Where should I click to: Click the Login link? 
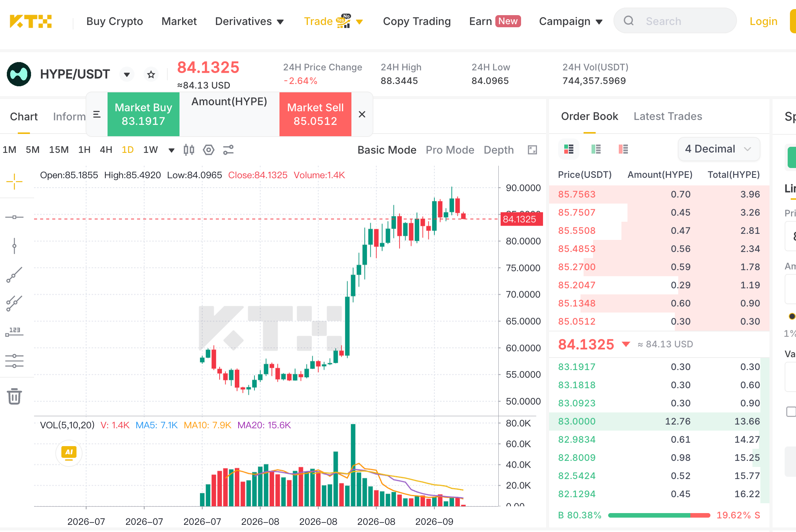(763, 21)
